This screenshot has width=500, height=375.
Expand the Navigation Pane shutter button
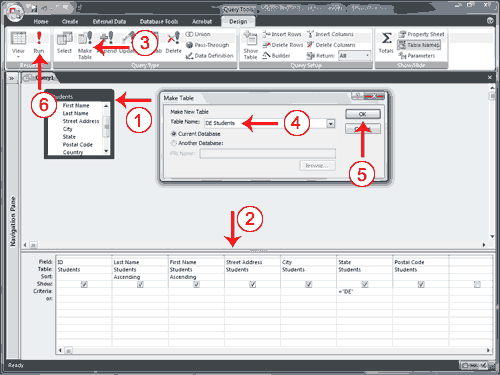[12, 78]
